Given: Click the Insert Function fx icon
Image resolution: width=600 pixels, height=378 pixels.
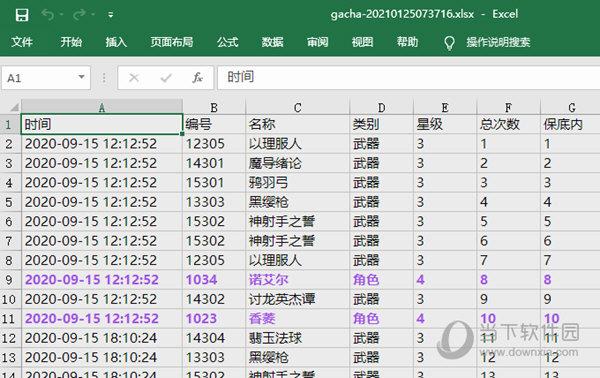Looking at the screenshot, I should click(197, 78).
